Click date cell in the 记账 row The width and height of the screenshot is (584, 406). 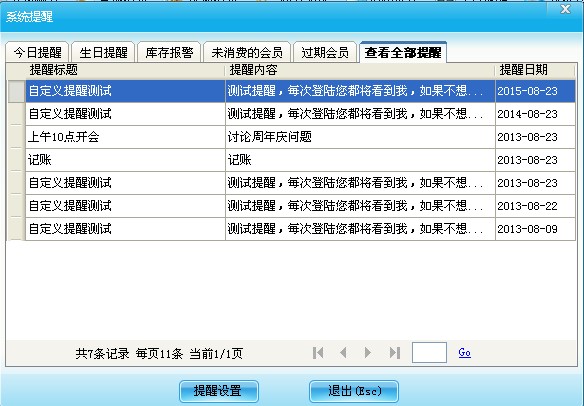(x=535, y=160)
